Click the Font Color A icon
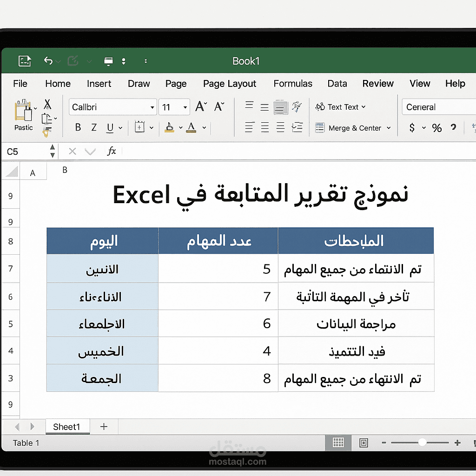This screenshot has height=476, width=476. (191, 127)
